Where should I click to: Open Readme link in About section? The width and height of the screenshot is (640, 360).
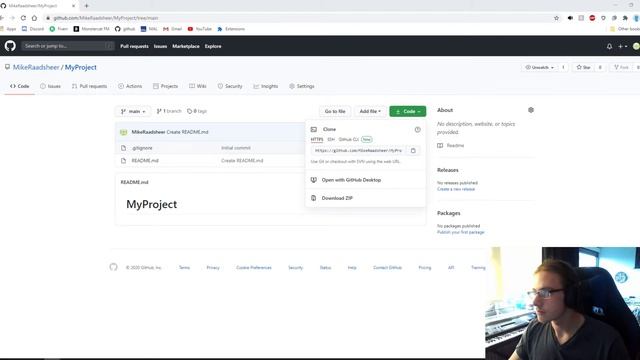pos(451,145)
